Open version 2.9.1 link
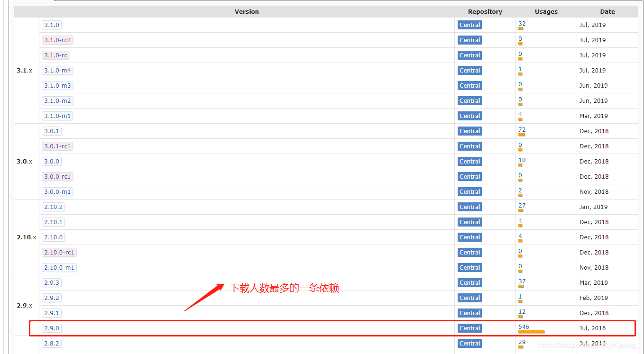 pyautogui.click(x=52, y=313)
